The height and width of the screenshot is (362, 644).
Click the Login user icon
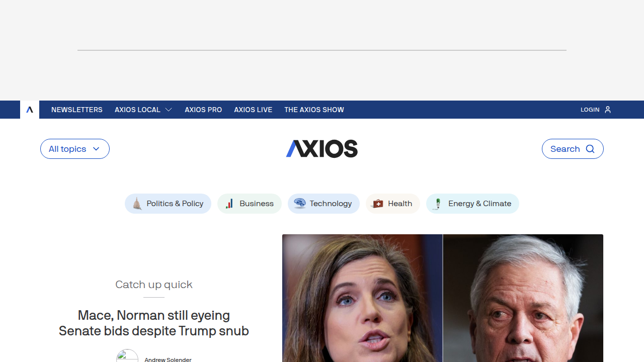tap(608, 110)
